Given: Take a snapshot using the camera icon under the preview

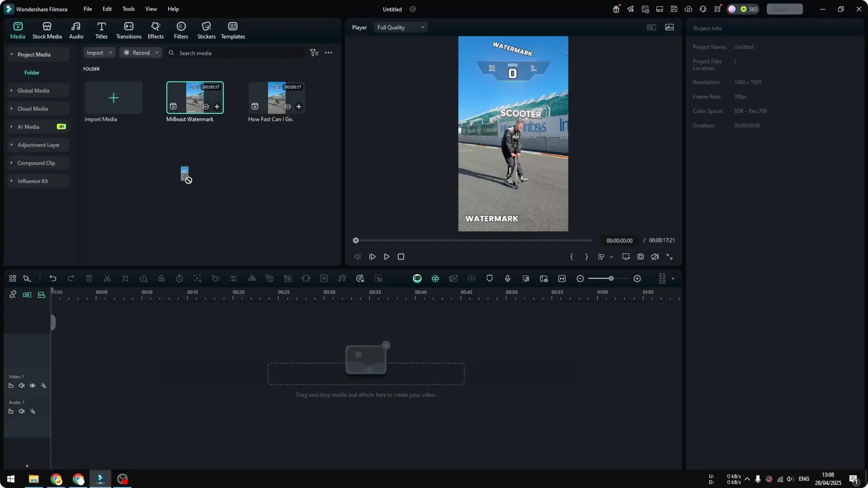Looking at the screenshot, I should [x=641, y=257].
